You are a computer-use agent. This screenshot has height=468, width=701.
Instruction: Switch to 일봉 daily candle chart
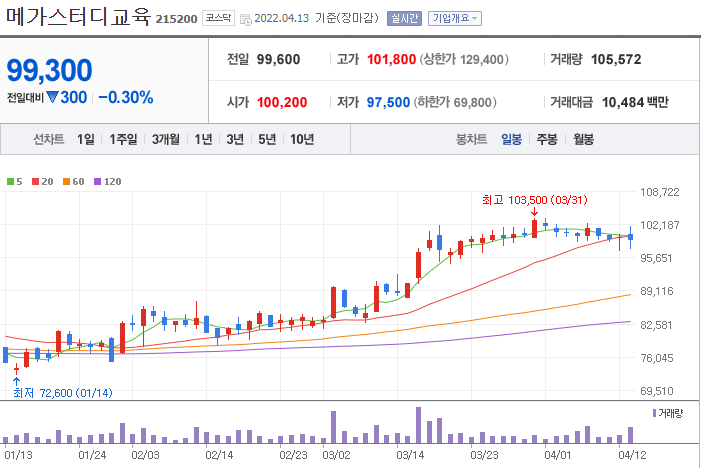point(511,139)
